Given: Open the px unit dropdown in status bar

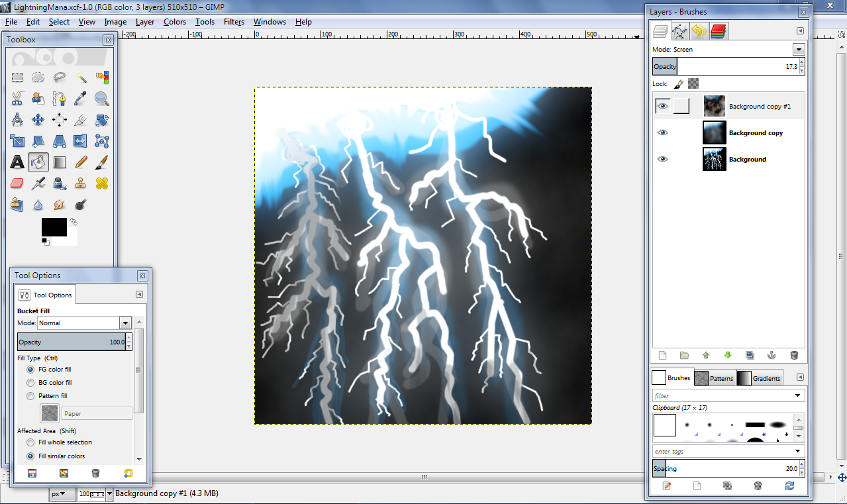Looking at the screenshot, I should pyautogui.click(x=62, y=493).
